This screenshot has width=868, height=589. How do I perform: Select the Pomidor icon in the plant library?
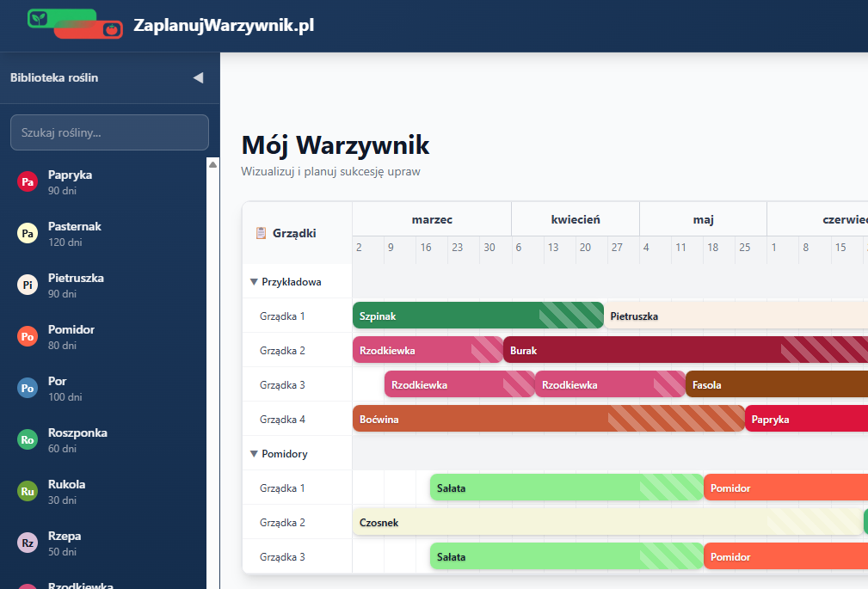(x=27, y=336)
